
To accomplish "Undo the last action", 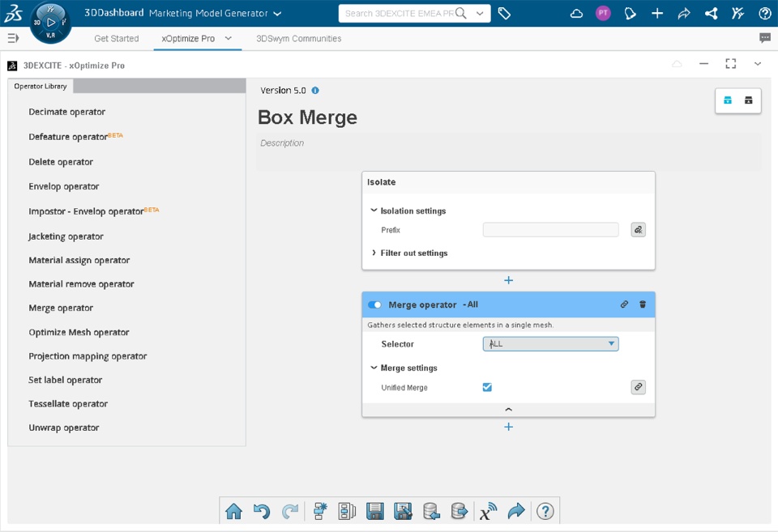I will point(262,511).
